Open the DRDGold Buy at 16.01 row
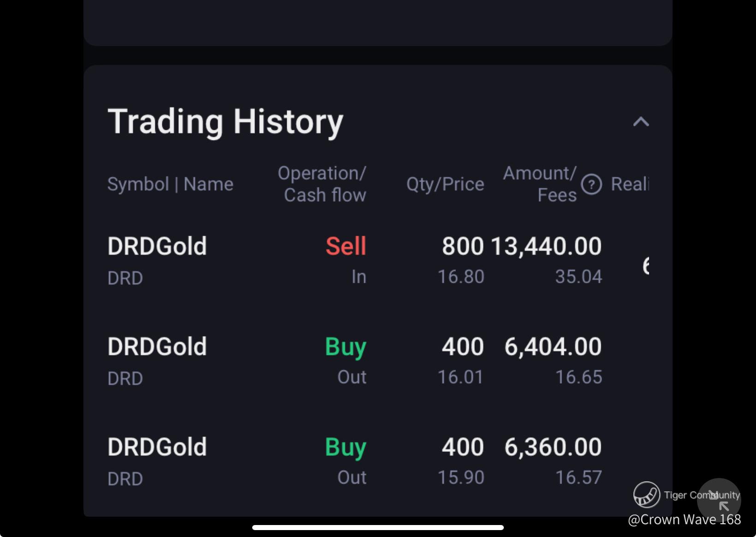The image size is (756, 537). point(378,361)
